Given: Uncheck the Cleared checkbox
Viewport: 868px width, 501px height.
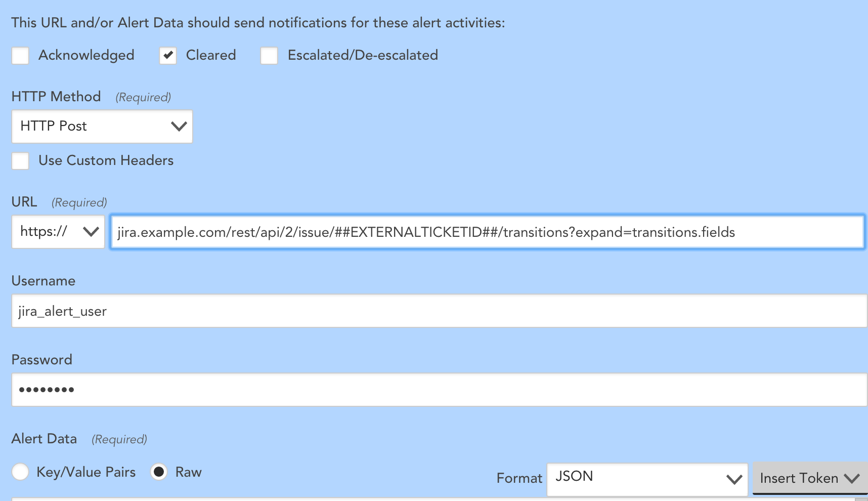Looking at the screenshot, I should [168, 56].
